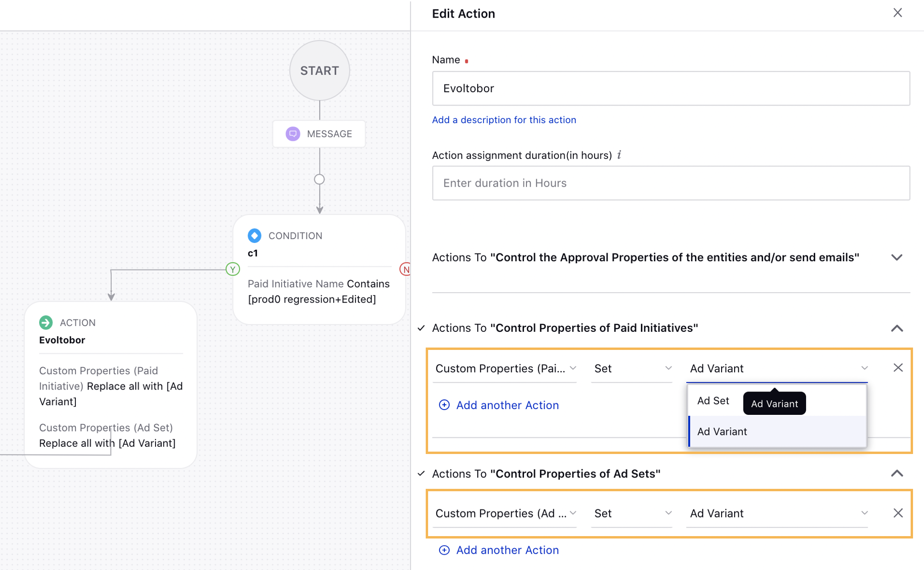
Task: Click Add a description for this action link
Action: (504, 119)
